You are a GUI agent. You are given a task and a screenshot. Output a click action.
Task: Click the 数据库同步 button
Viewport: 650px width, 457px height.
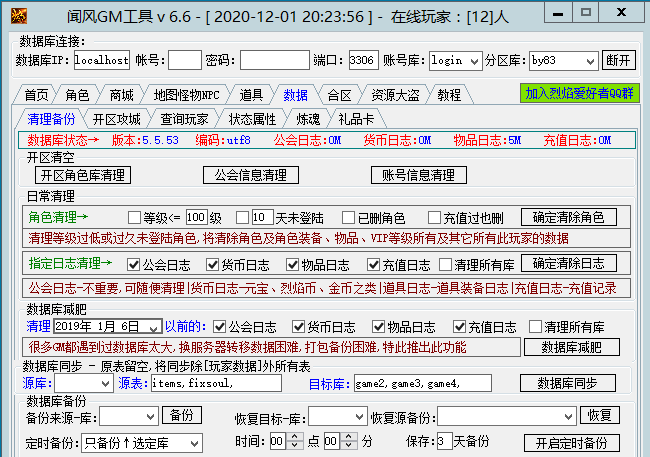click(568, 383)
